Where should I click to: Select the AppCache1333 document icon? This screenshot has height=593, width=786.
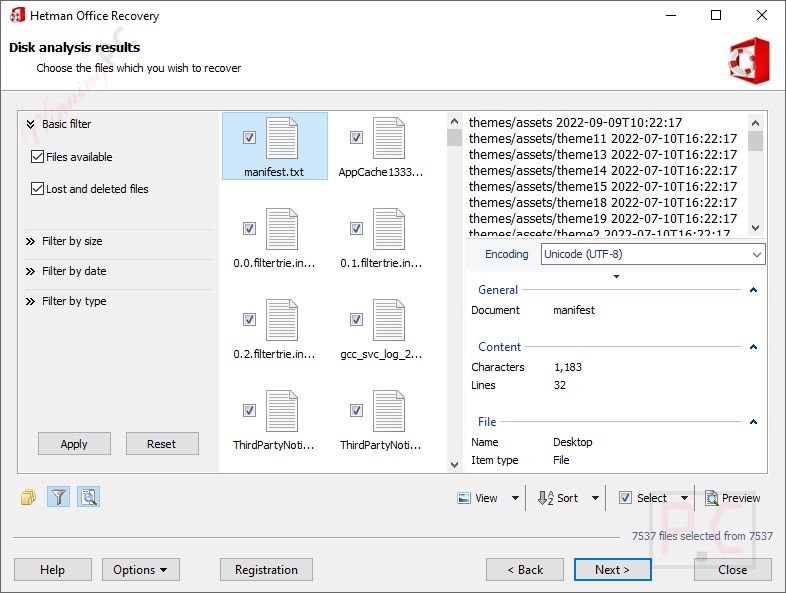(x=388, y=138)
